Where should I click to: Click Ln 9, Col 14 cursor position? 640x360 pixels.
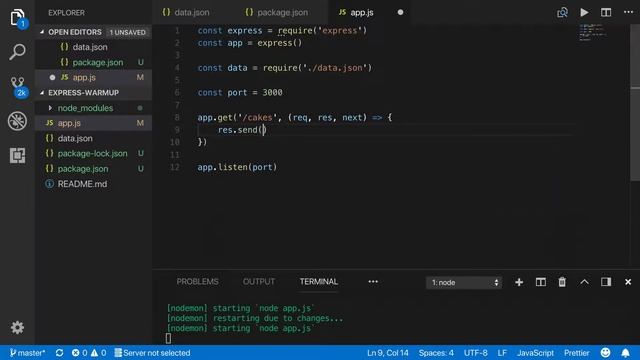(387, 353)
